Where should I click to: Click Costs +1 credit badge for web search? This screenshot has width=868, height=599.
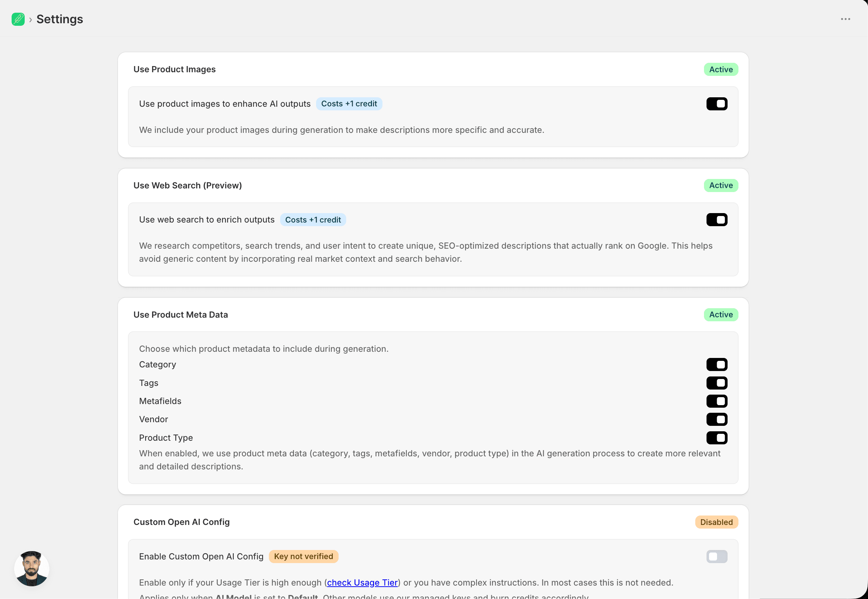pyautogui.click(x=313, y=220)
